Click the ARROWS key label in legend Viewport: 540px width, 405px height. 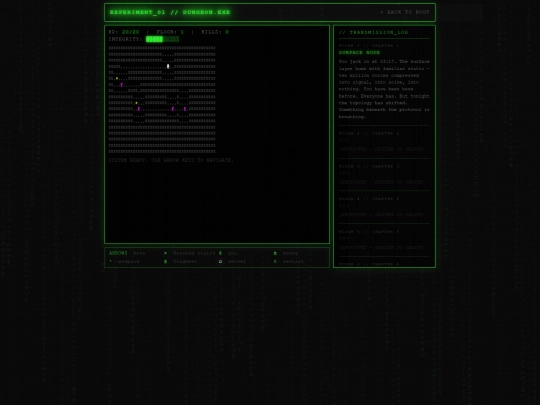pyautogui.click(x=118, y=253)
